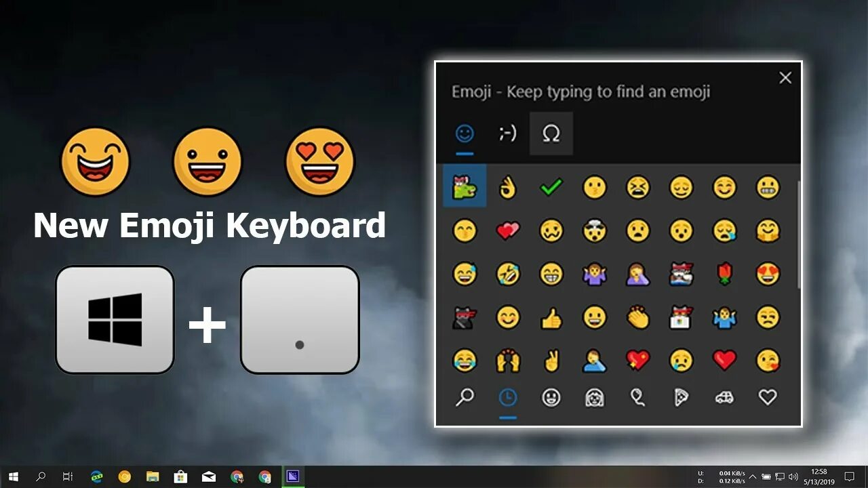Open Mail app from taskbar

[x=208, y=476]
